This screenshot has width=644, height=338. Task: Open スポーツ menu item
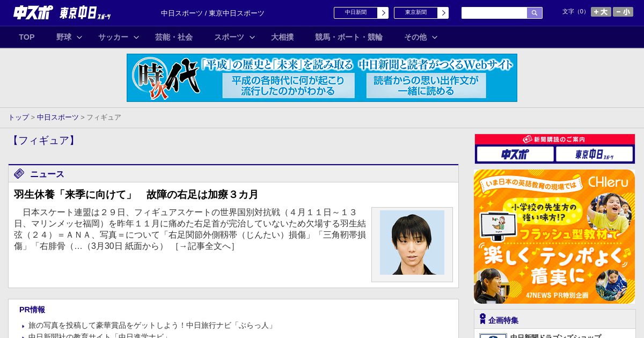coord(229,37)
